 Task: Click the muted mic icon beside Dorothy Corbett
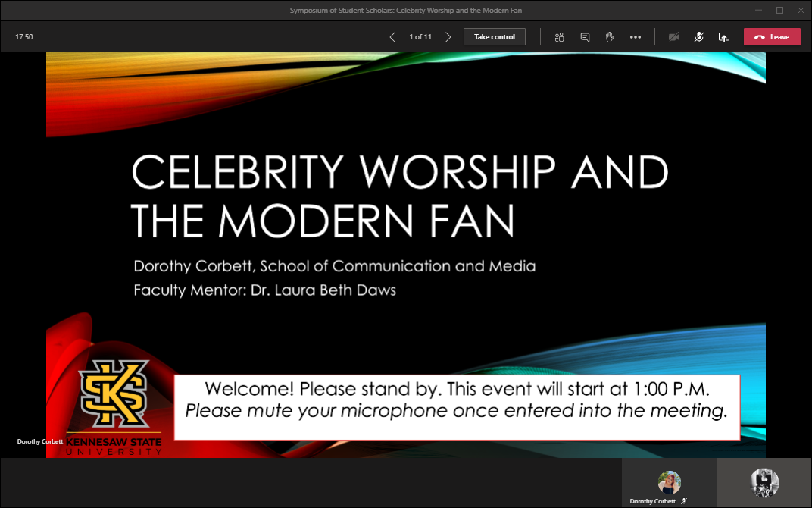(x=684, y=501)
